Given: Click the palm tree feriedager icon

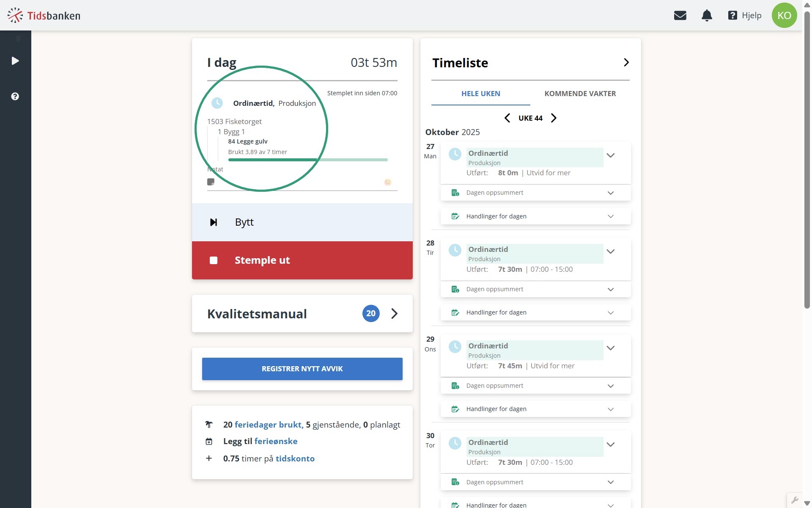Looking at the screenshot, I should [208, 424].
